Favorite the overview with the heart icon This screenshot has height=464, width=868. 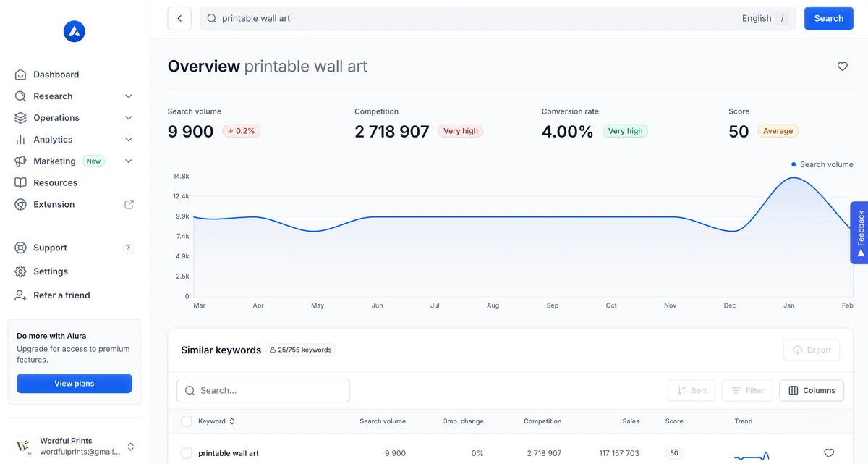[x=843, y=67]
